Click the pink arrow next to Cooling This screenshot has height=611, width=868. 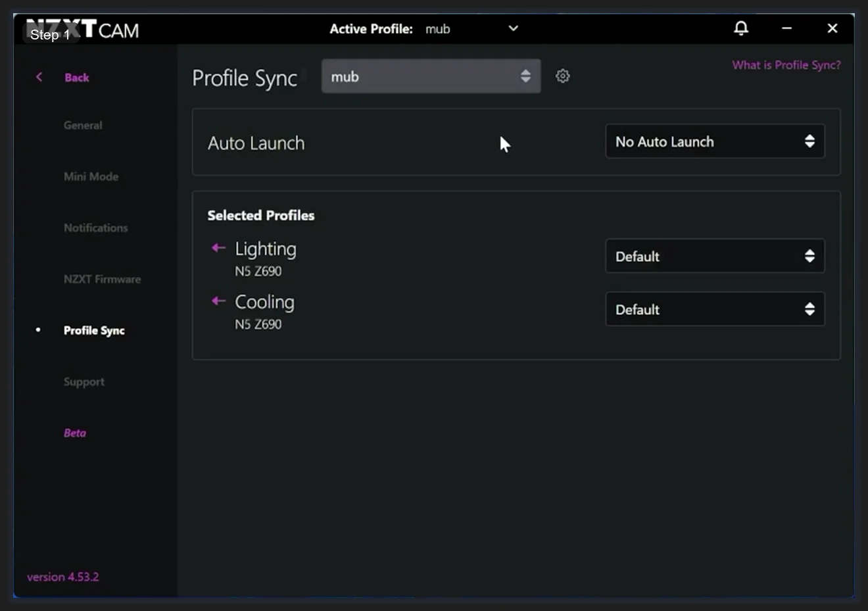pos(218,301)
